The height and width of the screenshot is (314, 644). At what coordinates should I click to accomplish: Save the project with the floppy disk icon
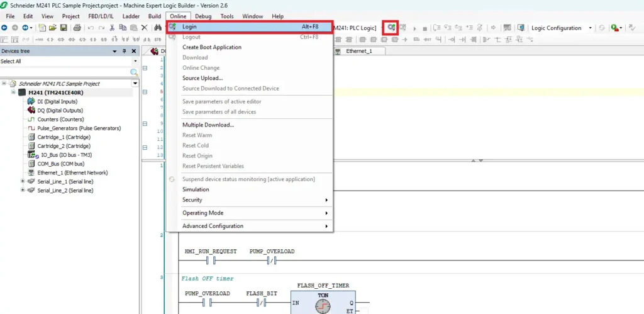[64, 28]
